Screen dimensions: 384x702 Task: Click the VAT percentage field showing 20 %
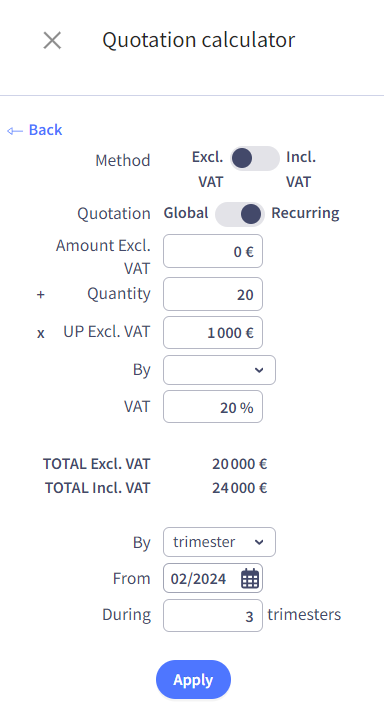(x=213, y=407)
